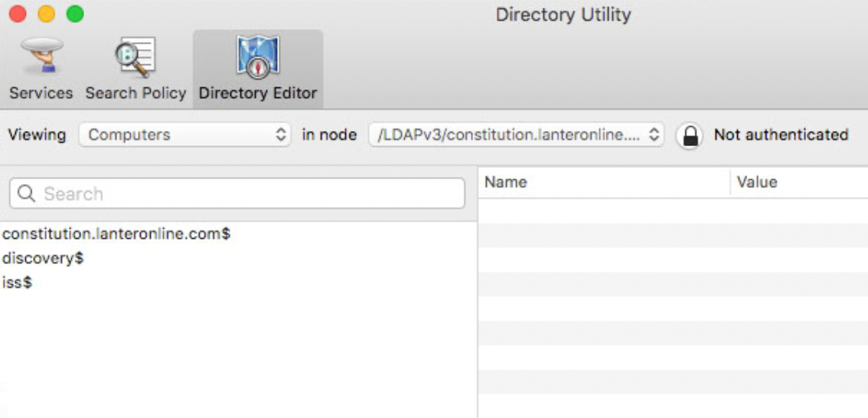Viewport: 868px width, 418px height.
Task: Open the Viewing record type dropdown
Action: point(184,135)
